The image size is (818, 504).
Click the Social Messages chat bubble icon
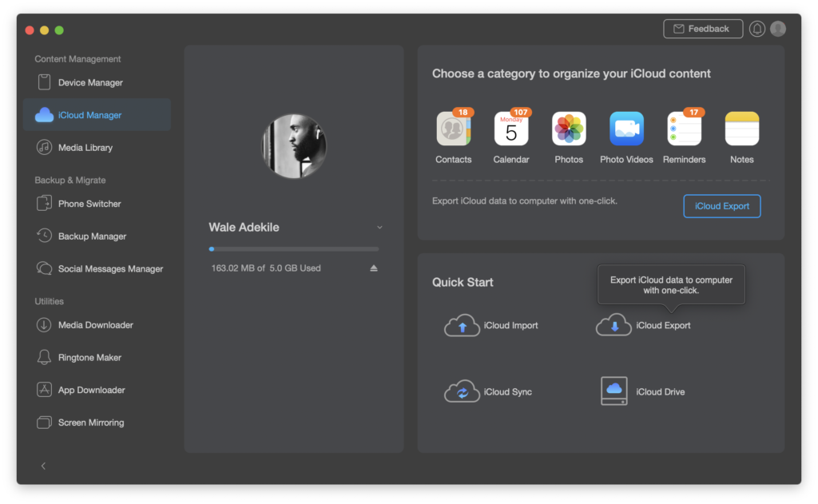click(x=45, y=268)
